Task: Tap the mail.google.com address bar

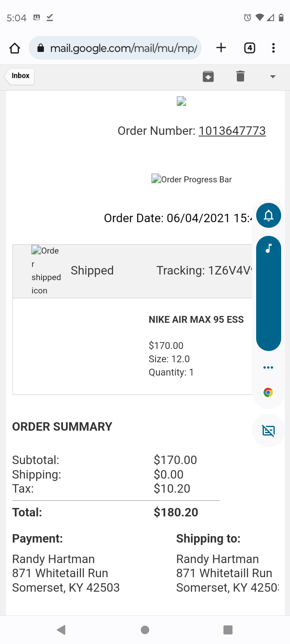Action: click(123, 48)
